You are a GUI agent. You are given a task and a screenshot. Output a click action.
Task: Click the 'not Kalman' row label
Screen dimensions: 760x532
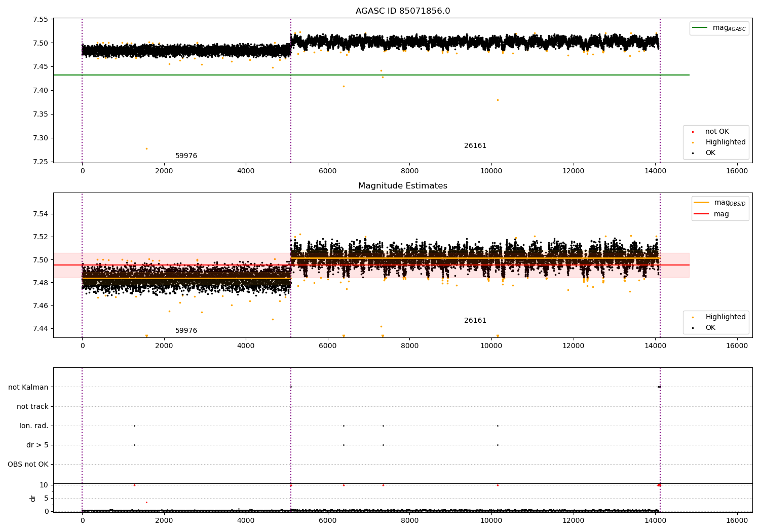coord(28,388)
